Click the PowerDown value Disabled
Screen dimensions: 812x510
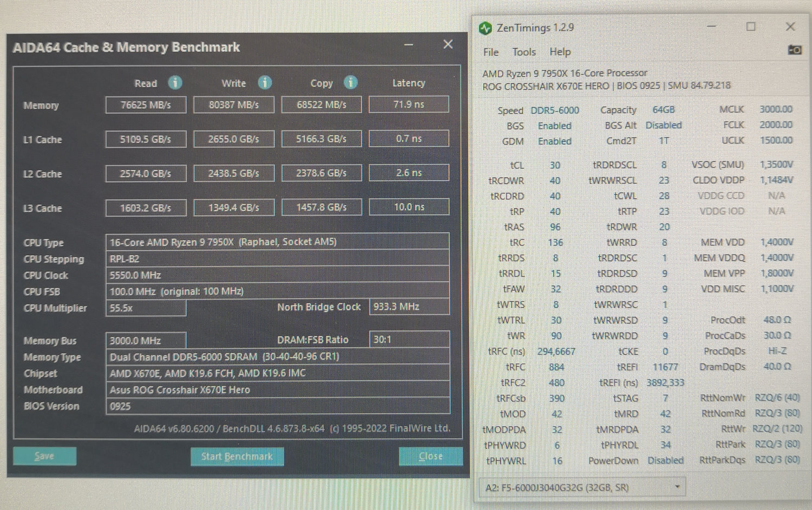666,460
